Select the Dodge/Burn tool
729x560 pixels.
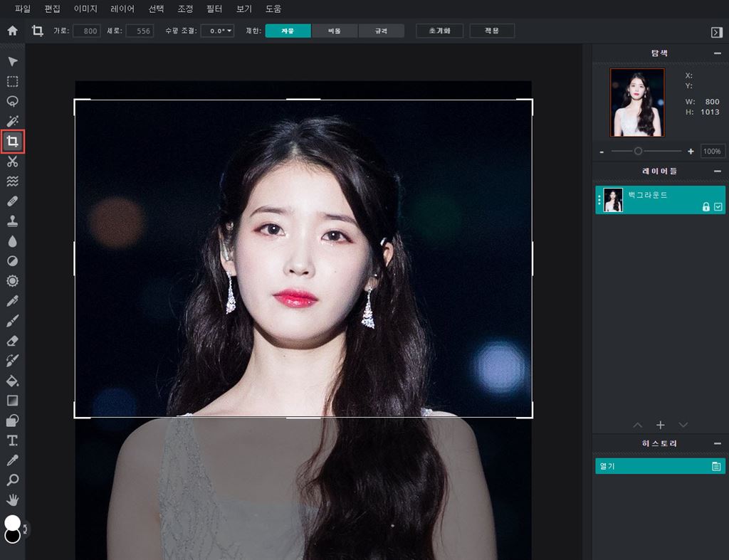(13, 261)
